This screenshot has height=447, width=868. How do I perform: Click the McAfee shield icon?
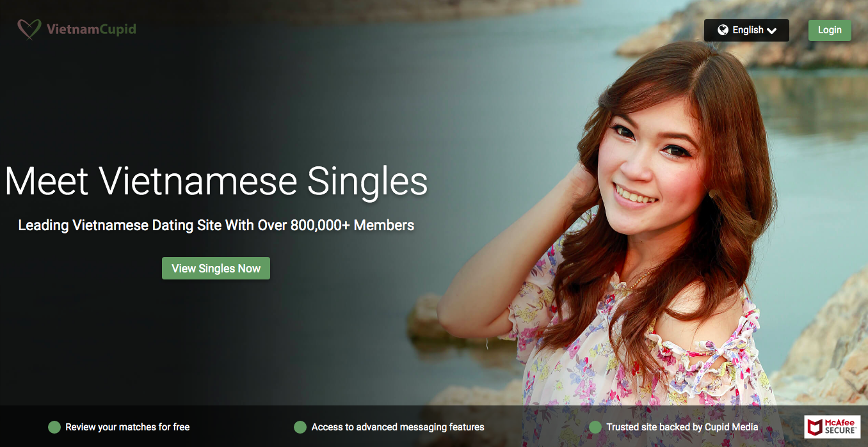point(814,427)
